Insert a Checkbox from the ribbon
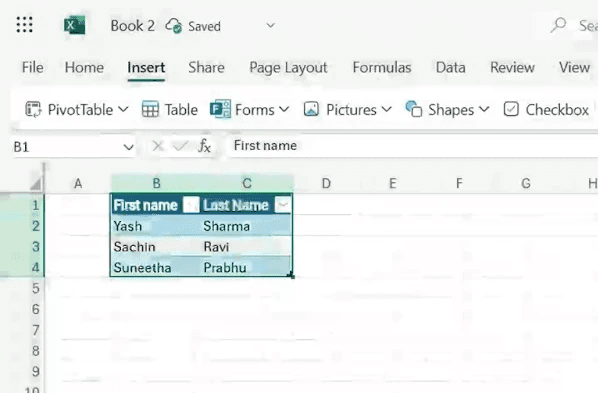 tap(546, 110)
